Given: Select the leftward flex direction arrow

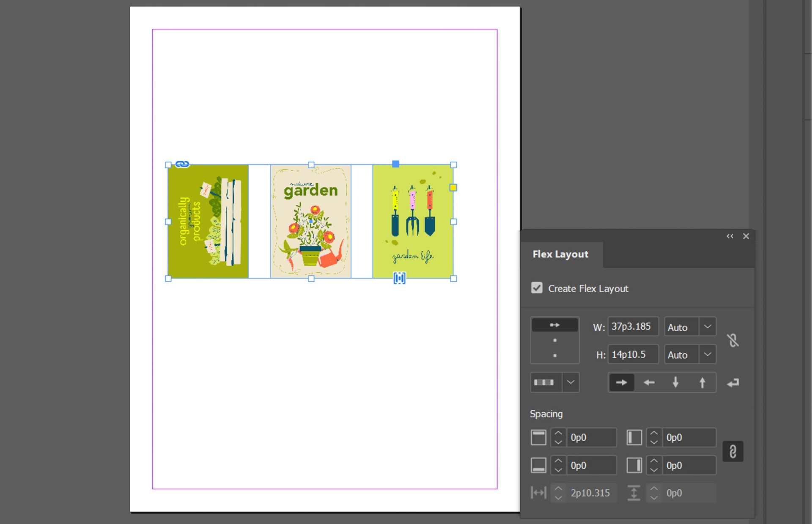Looking at the screenshot, I should [x=648, y=382].
